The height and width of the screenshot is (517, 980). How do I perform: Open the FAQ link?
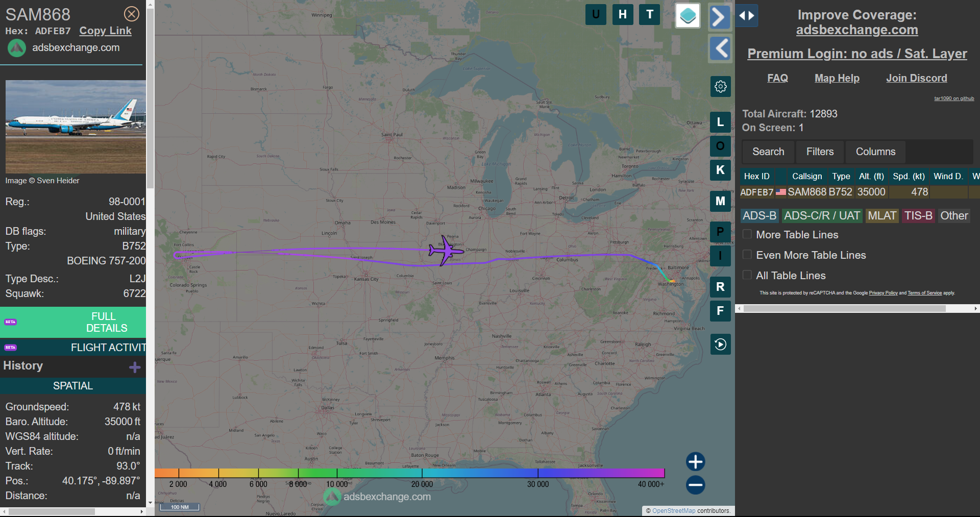click(777, 78)
